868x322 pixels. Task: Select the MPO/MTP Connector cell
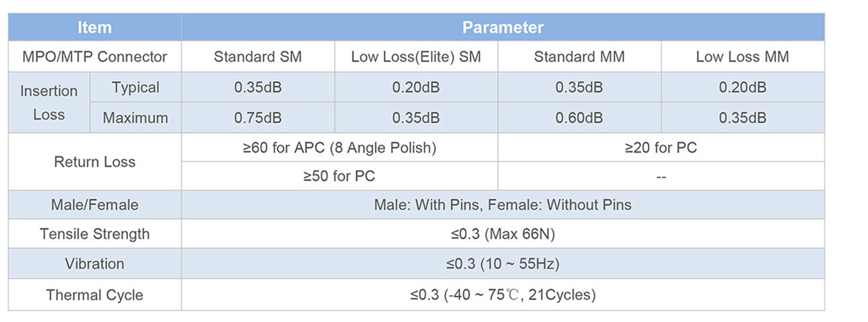click(x=95, y=56)
